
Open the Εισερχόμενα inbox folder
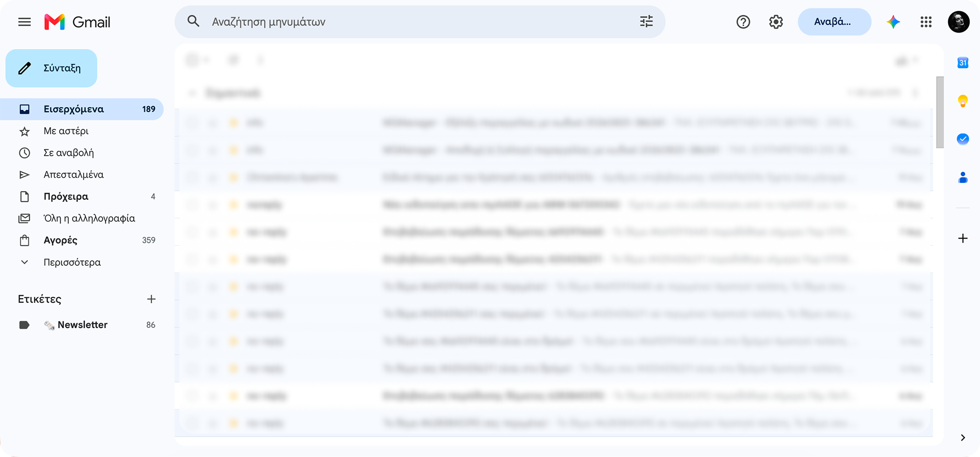pyautogui.click(x=82, y=109)
